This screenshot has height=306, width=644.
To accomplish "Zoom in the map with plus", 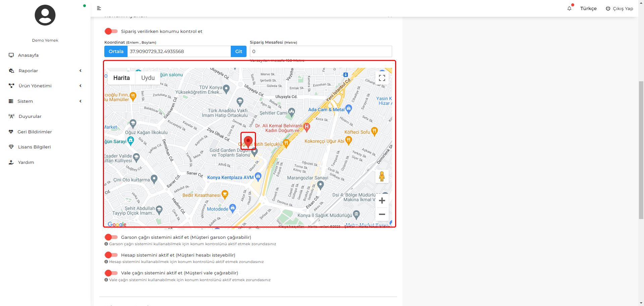I will (x=382, y=201).
